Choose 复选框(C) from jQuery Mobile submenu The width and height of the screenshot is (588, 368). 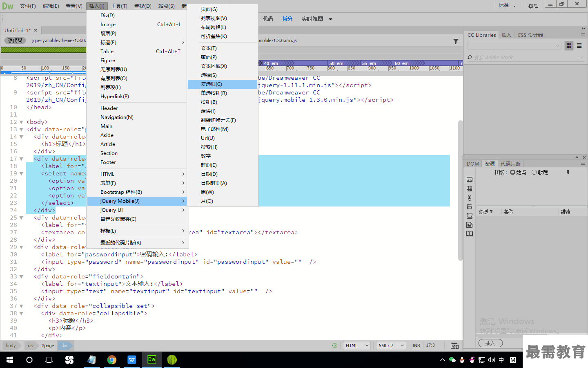[223, 84]
